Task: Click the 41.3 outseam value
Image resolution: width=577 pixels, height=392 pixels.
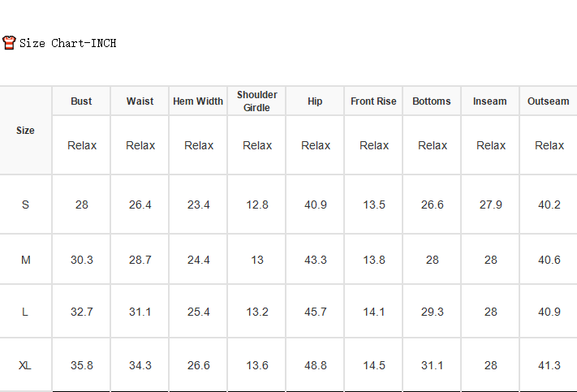Action: click(549, 365)
